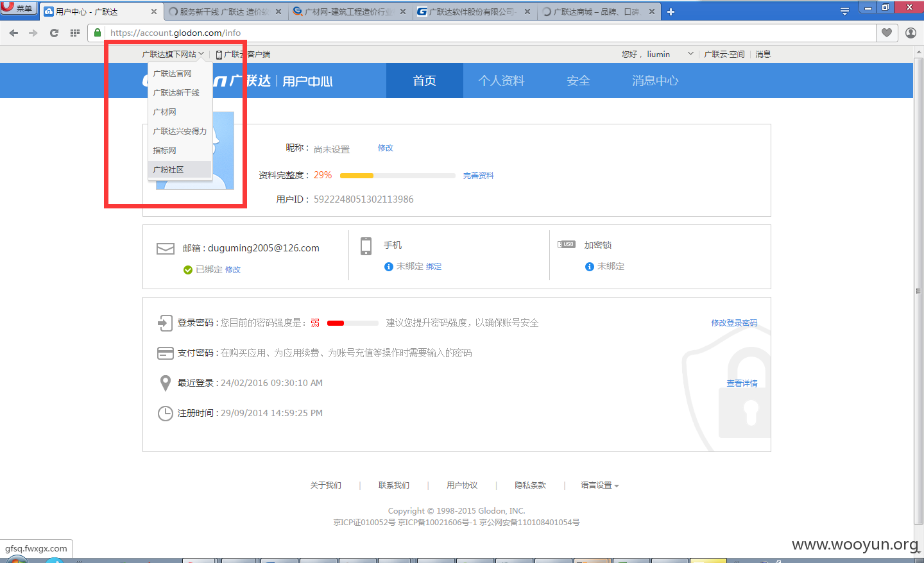Click user ID 5922248051302113986
The height and width of the screenshot is (563, 924).
[x=363, y=199]
